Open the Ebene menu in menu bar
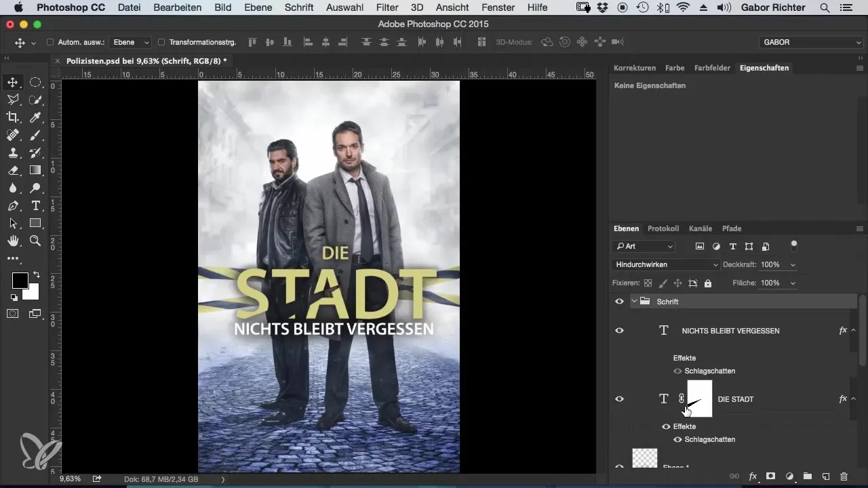 click(258, 7)
